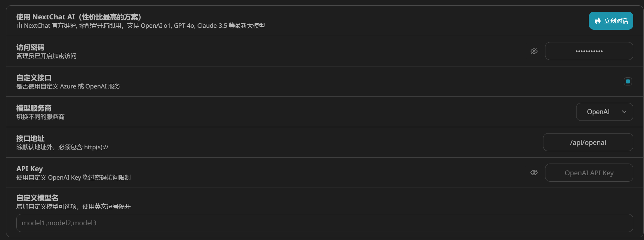Click the API Key row heading
The height and width of the screenshot is (240, 644).
click(30, 169)
